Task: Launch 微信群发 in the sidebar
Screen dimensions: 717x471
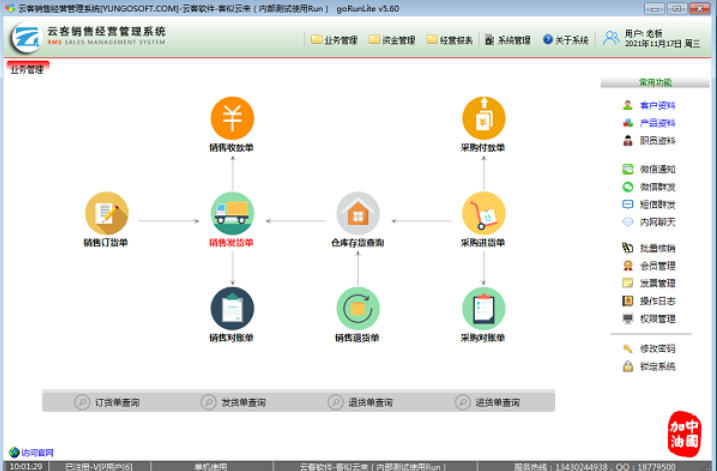Action: [x=649, y=187]
